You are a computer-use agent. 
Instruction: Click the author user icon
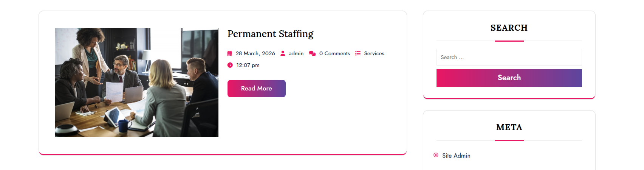[283, 53]
